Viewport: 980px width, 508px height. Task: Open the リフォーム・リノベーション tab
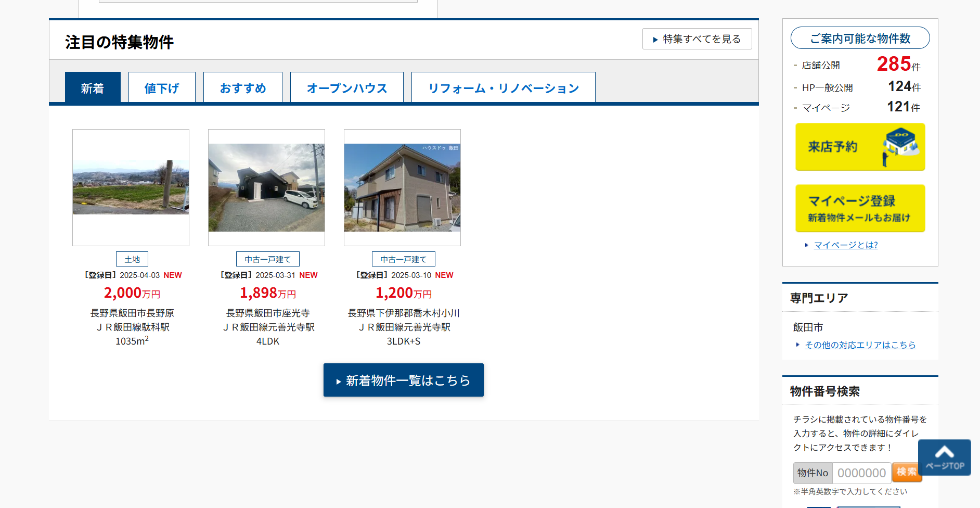pos(504,87)
